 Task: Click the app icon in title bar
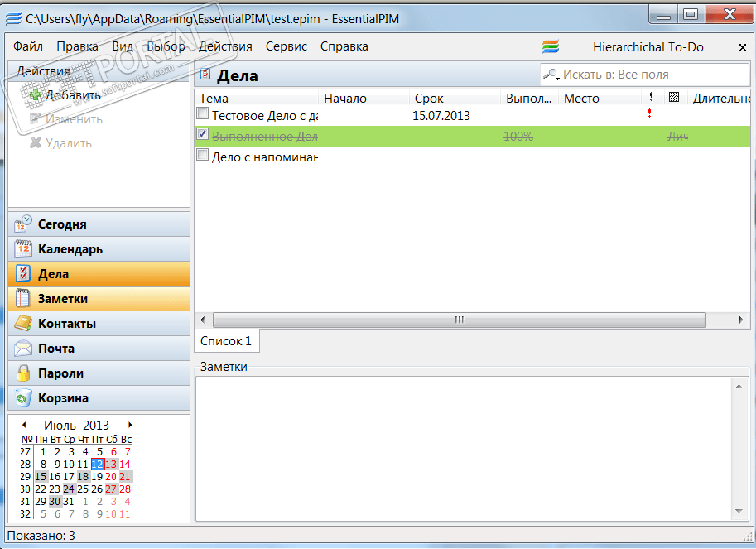13,19
